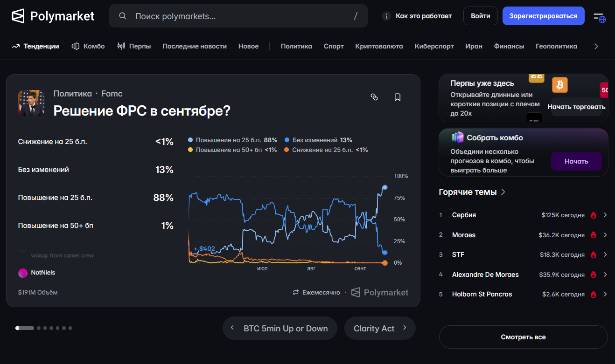Viewport: 615px width, 364px height.
Task: Click the Собрать комбо gem icon
Action: (x=457, y=137)
